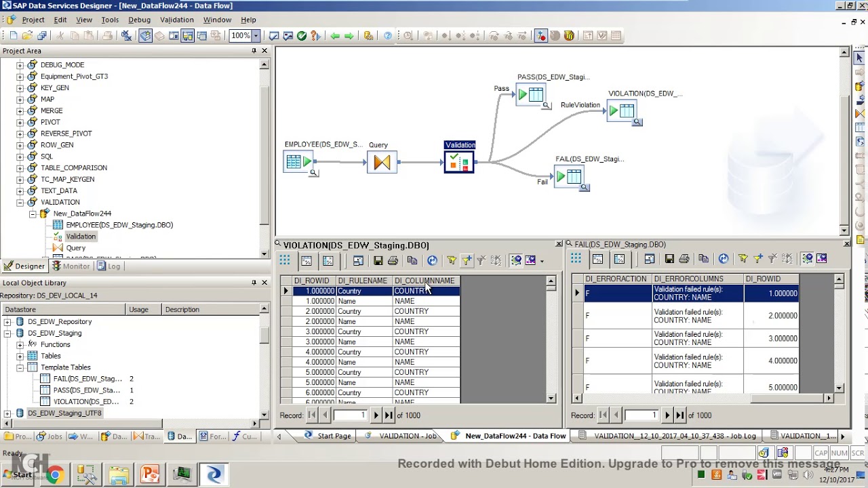Select FAIL template table in library
868x488 pixels.
tap(87, 379)
